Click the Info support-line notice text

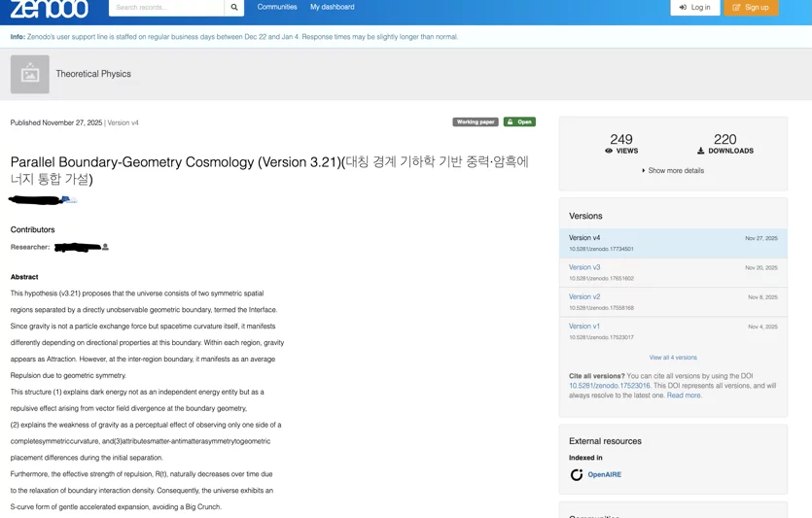pos(234,37)
